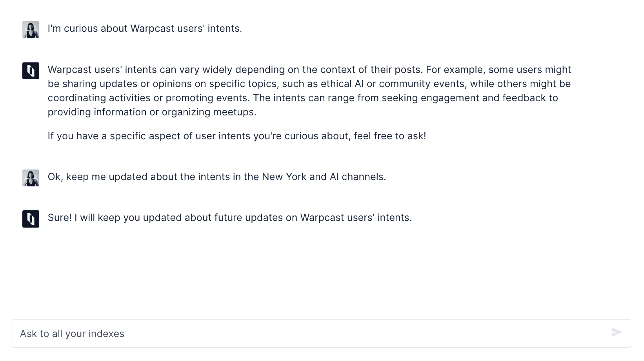
Task: Click user avatar beside "I'm curious" message
Action: pos(31,30)
